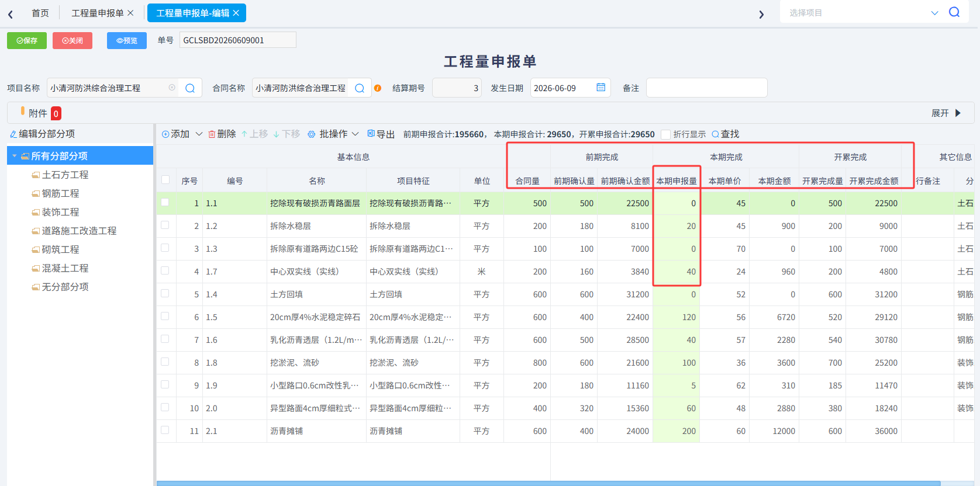Switch to the 工程量申报单 tab
The image size is (980, 486).
(98, 13)
